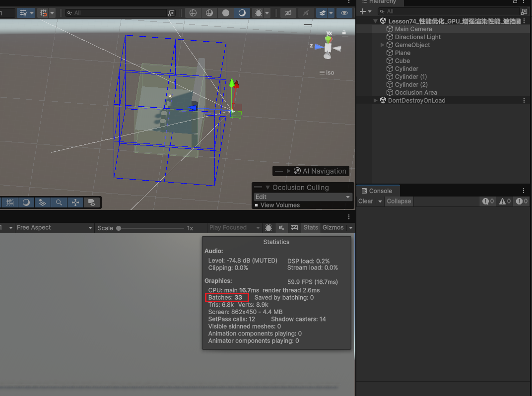Toggle scene lighting icon in toolbar
The width and height of the screenshot is (532, 396).
(x=307, y=13)
